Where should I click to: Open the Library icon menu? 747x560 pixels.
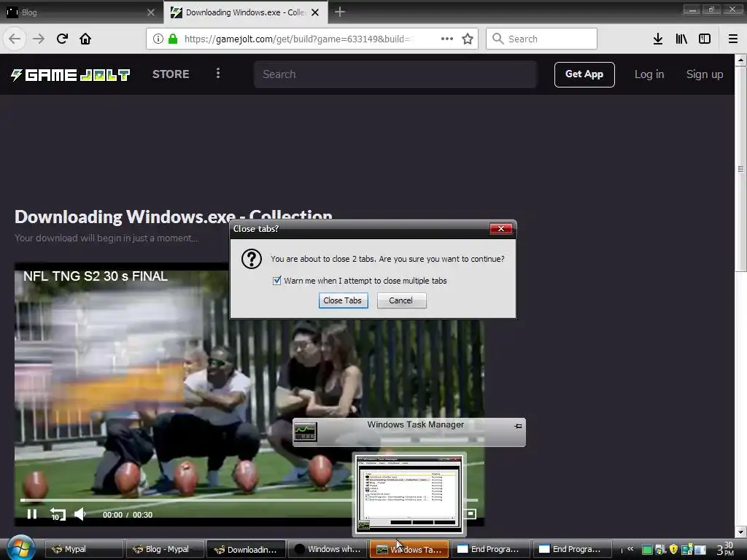[x=681, y=39]
